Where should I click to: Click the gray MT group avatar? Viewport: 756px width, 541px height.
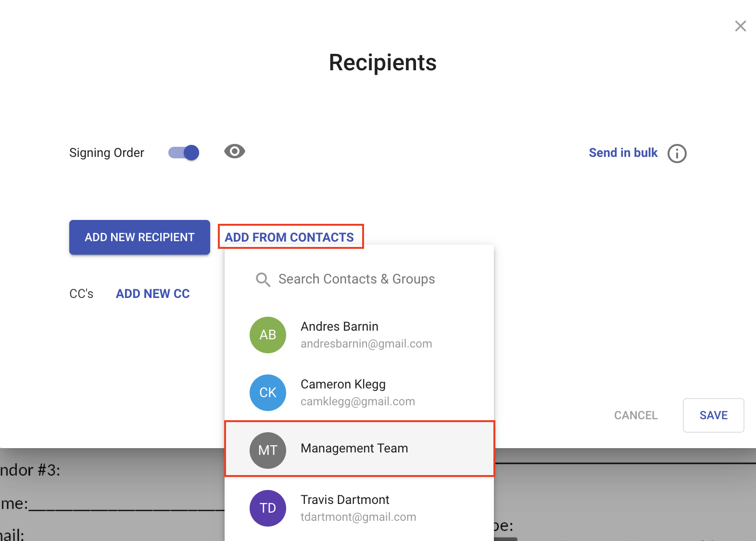coord(268,451)
